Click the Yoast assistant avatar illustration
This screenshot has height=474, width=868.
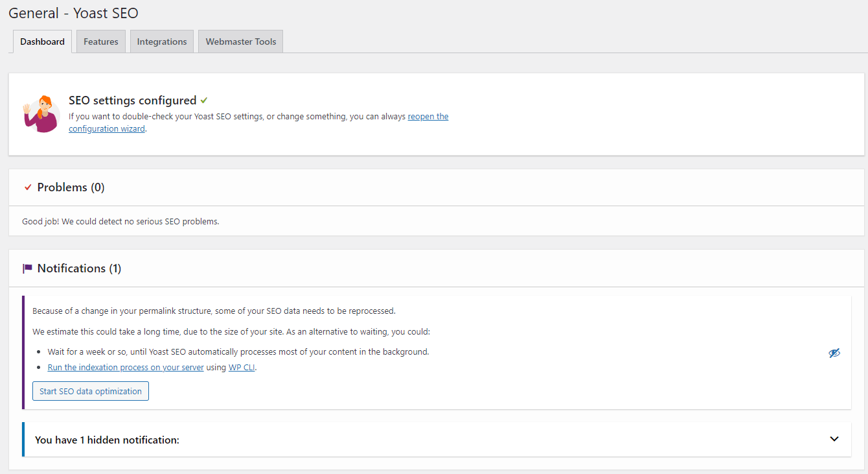coord(41,113)
